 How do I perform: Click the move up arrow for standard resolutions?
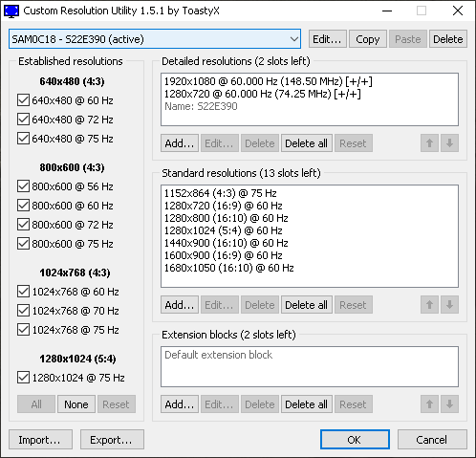click(x=429, y=305)
